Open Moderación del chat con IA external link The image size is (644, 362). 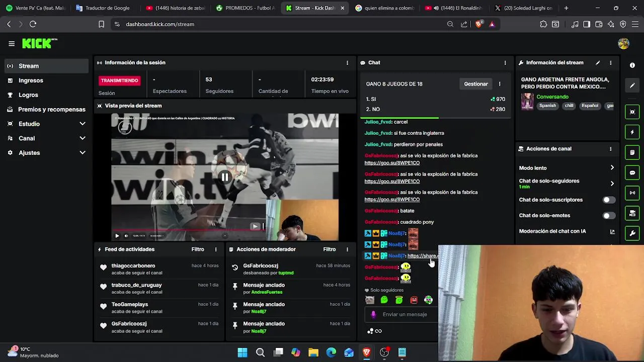coord(612,232)
